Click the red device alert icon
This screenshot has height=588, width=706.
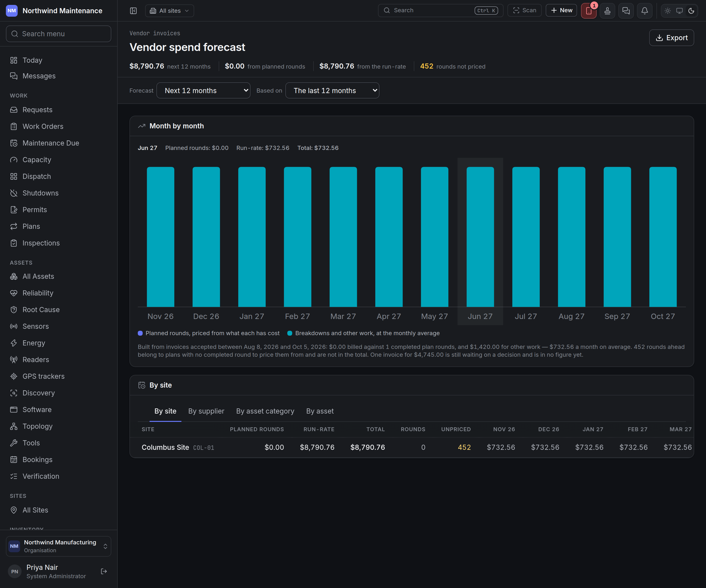[x=589, y=11]
